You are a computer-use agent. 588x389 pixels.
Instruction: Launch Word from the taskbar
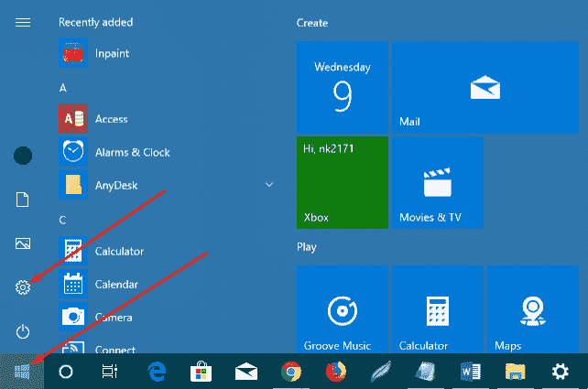(x=470, y=372)
